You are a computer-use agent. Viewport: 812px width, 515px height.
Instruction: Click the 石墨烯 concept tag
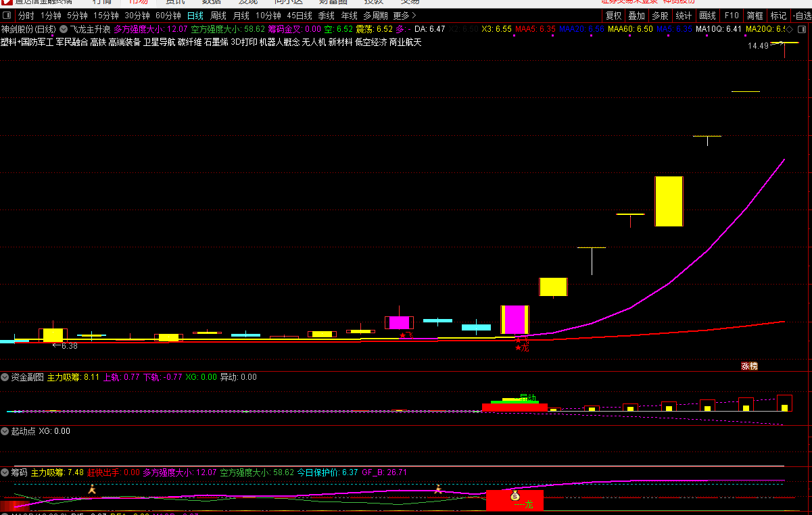pos(216,43)
